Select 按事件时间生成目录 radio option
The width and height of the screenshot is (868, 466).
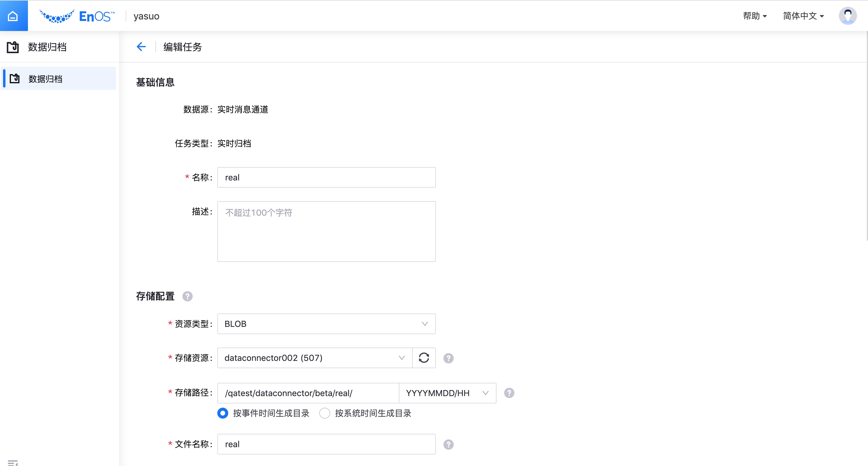coord(223,413)
